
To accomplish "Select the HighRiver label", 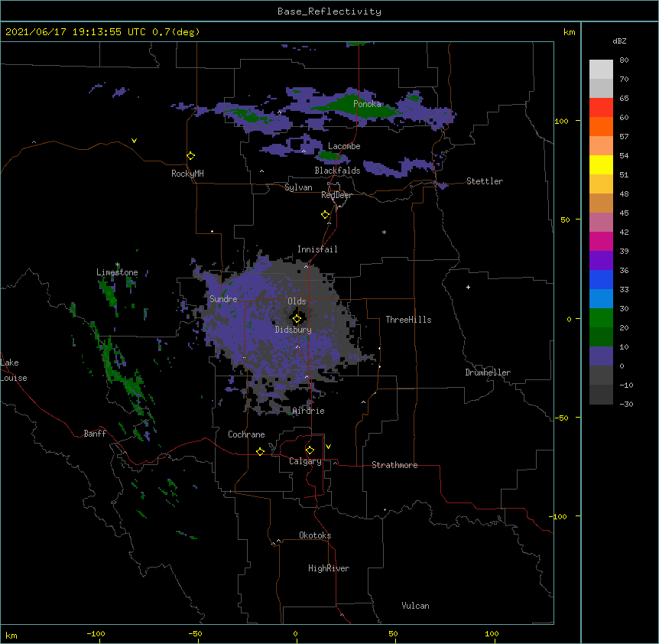I will click(x=329, y=568).
